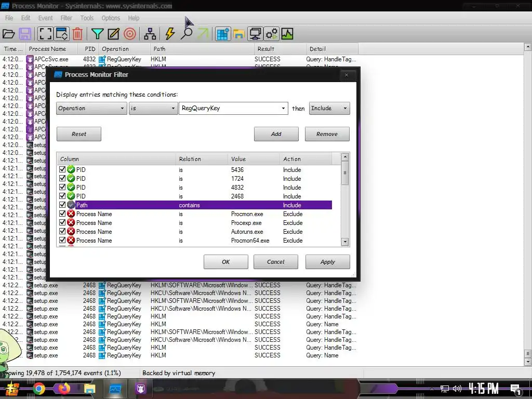Click the lightning bolt toolbar icon
Viewport: 532px width, 399px height.
point(170,34)
